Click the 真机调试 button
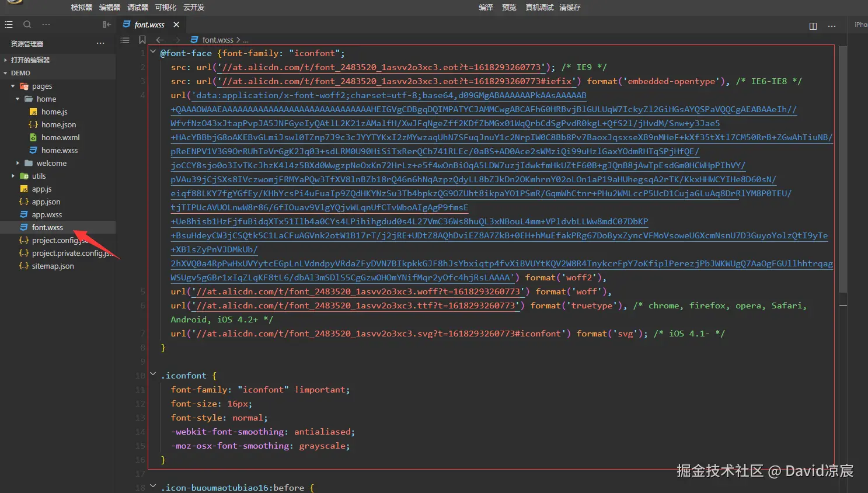Viewport: 868px width, 493px height. pyautogui.click(x=539, y=8)
